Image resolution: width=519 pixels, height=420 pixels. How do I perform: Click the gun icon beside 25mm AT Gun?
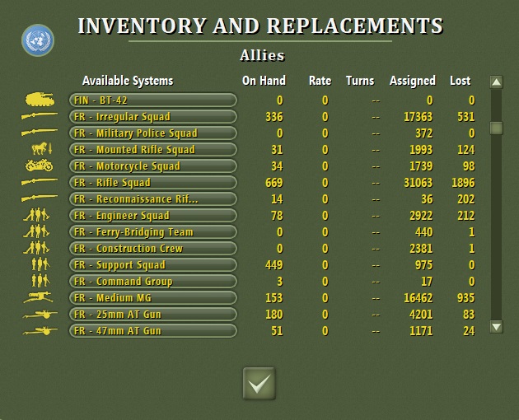[40, 315]
